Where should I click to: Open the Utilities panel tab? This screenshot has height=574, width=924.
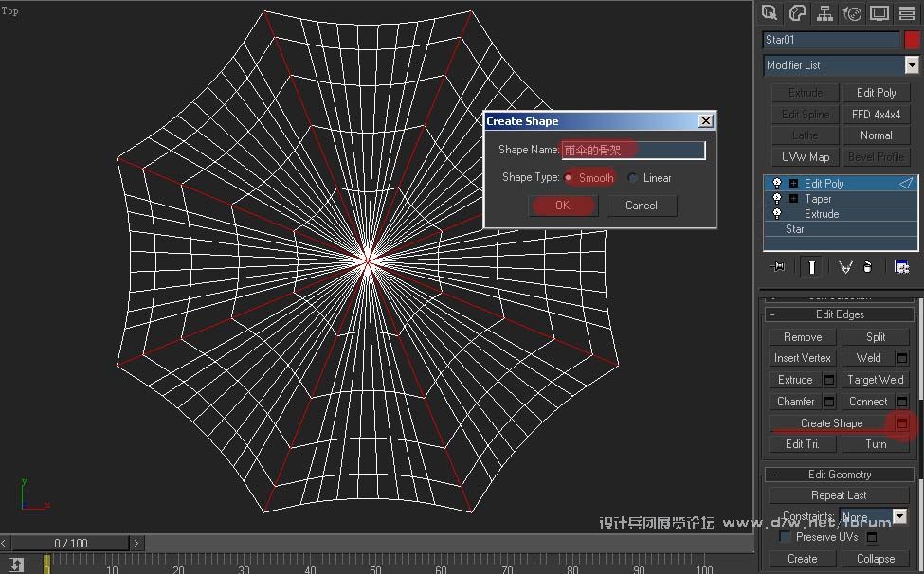(907, 13)
